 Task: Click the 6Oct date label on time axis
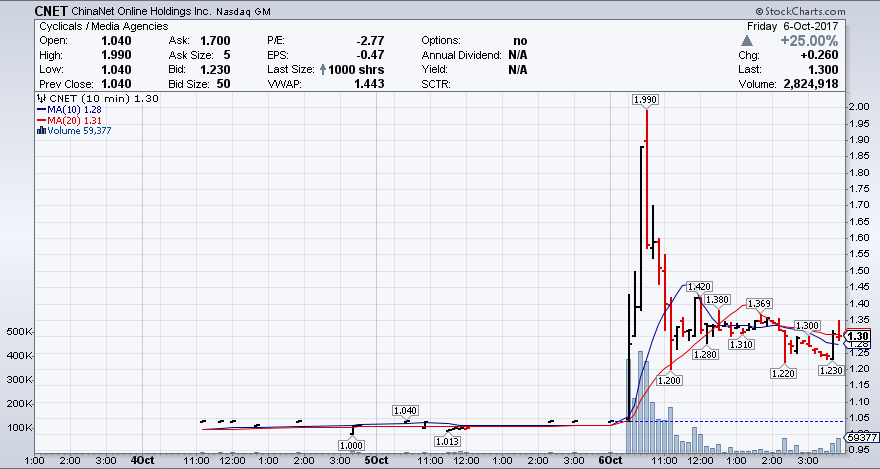coord(610,461)
